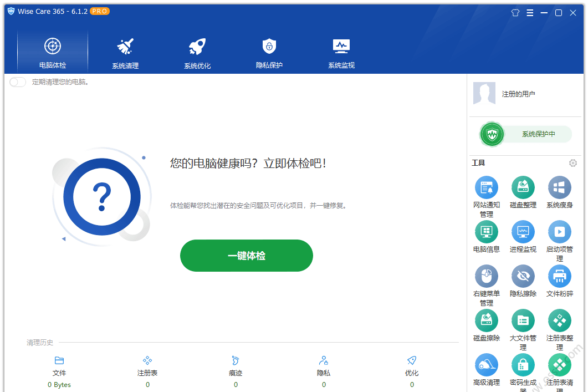Launch 隐私擦除 tool
588x392 pixels.
pyautogui.click(x=523, y=281)
